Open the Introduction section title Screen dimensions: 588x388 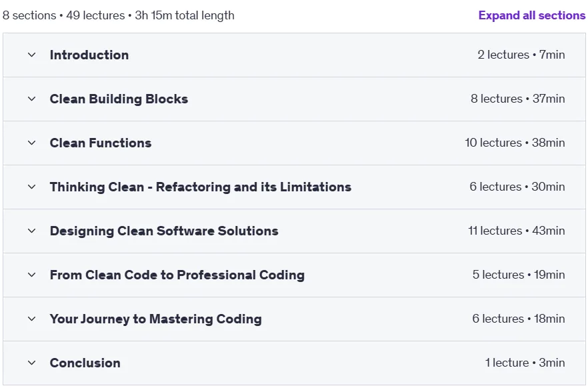(x=89, y=55)
